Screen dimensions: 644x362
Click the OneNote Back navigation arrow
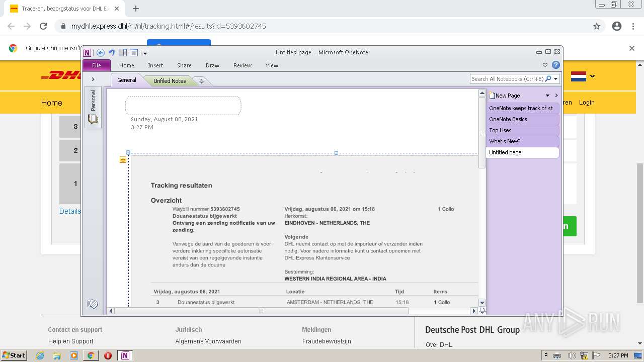pos(101,52)
